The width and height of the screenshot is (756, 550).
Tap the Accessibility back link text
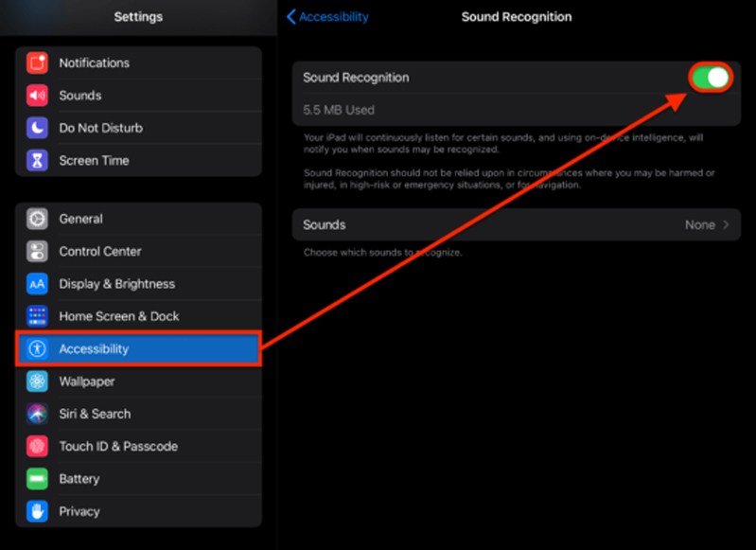(334, 17)
